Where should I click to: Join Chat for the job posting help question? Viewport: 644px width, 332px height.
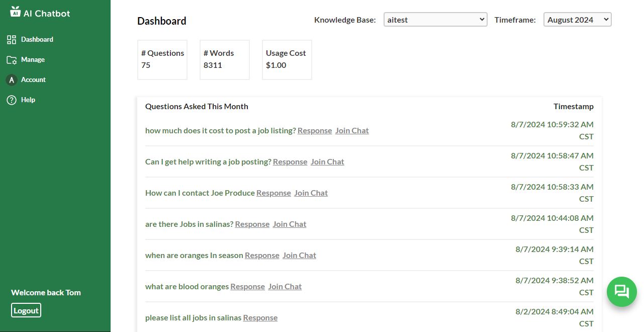click(x=327, y=162)
